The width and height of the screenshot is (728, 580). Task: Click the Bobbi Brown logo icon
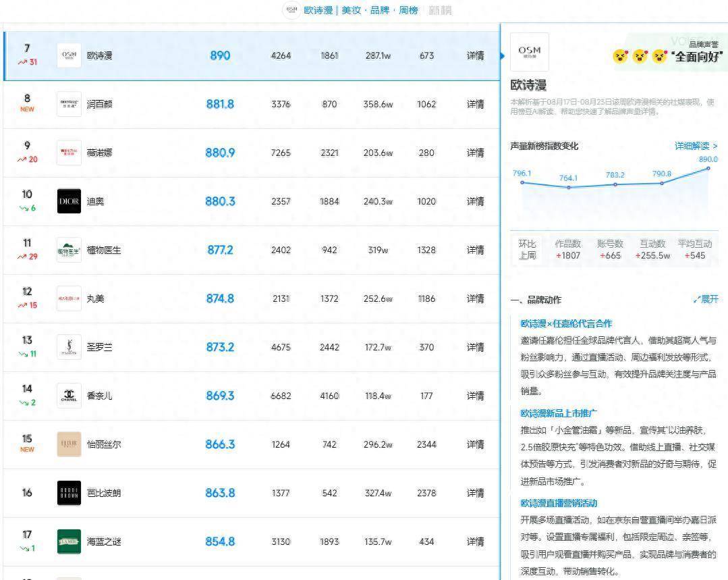pos(69,493)
